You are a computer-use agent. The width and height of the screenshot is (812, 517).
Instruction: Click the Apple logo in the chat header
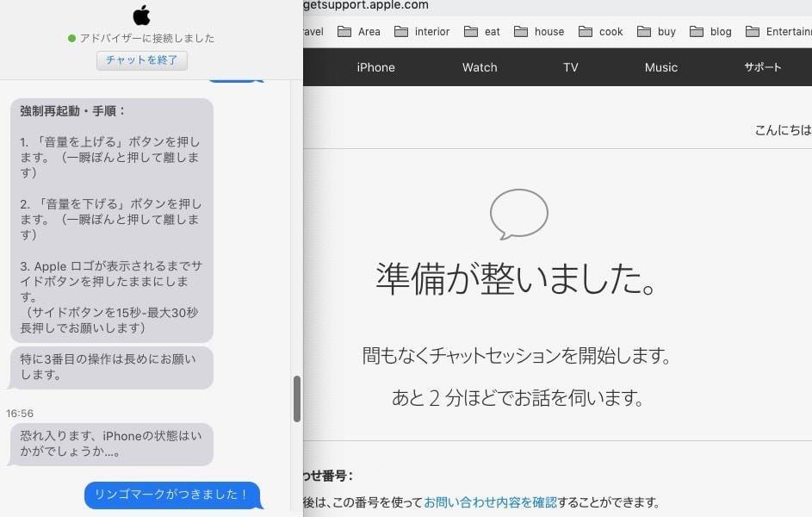tap(140, 15)
